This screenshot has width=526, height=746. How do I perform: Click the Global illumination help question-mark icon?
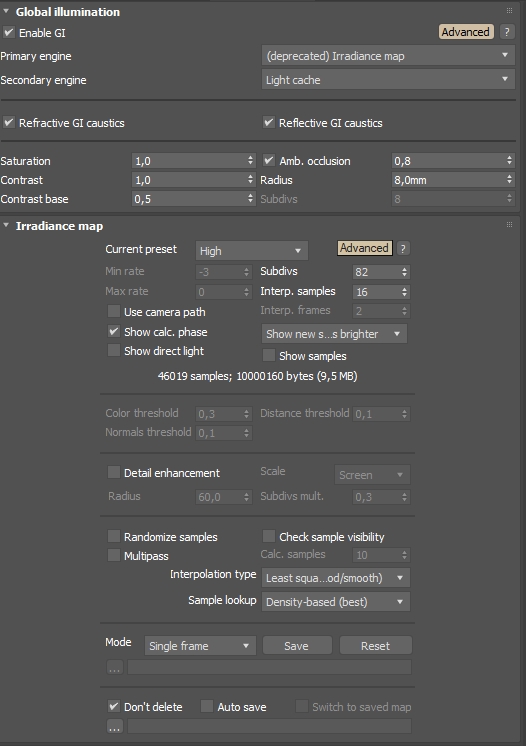[x=507, y=32]
